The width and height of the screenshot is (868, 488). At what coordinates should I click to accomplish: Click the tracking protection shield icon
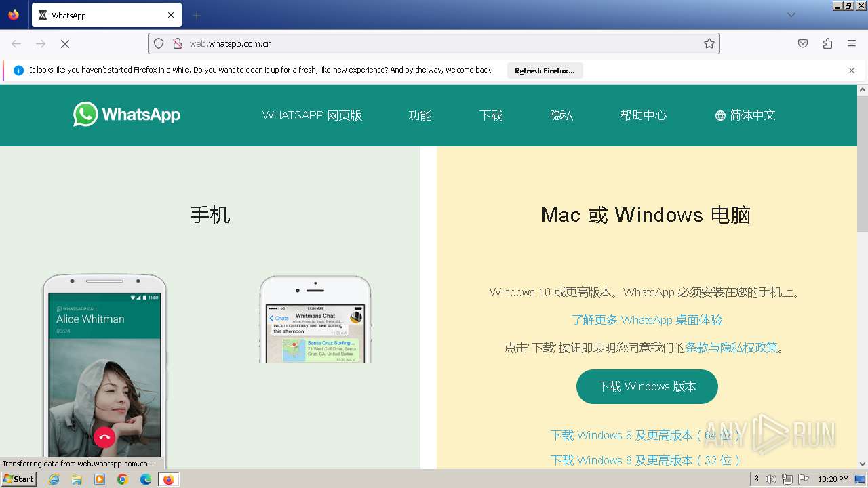coord(159,43)
